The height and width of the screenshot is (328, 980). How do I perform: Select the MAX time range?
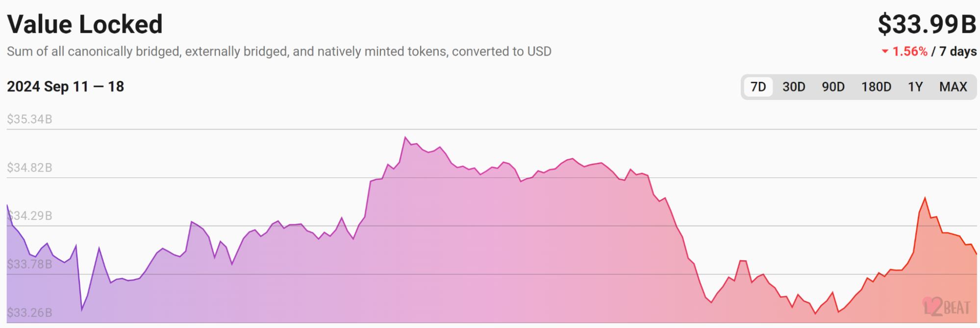(953, 87)
